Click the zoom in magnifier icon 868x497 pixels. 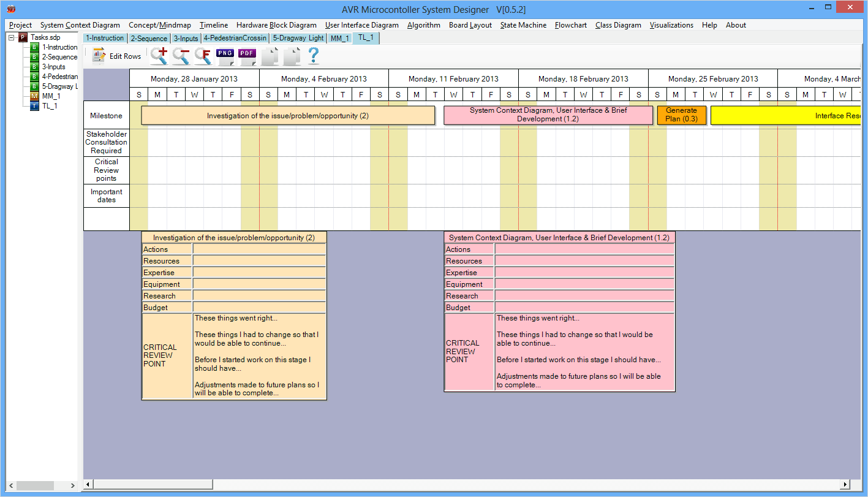point(159,56)
